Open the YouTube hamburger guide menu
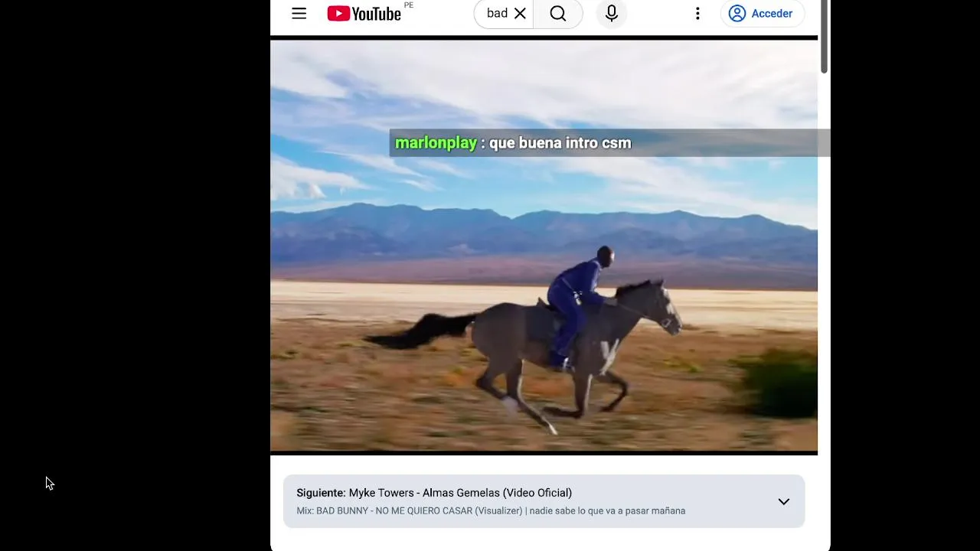The width and height of the screenshot is (980, 551). (x=299, y=14)
